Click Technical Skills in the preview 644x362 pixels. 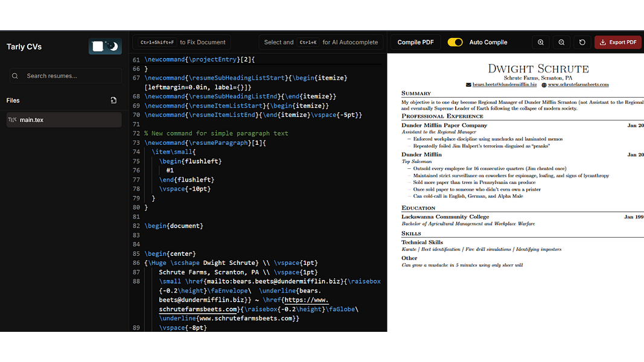pyautogui.click(x=422, y=242)
